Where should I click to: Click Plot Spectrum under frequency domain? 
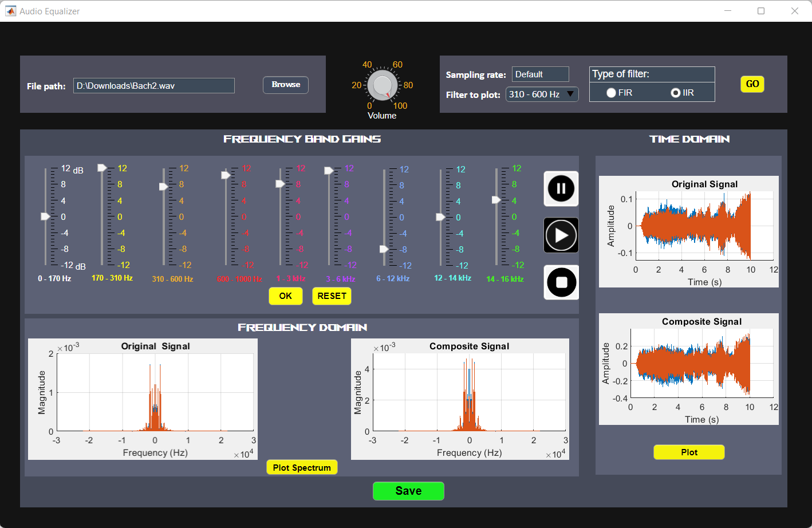point(302,467)
